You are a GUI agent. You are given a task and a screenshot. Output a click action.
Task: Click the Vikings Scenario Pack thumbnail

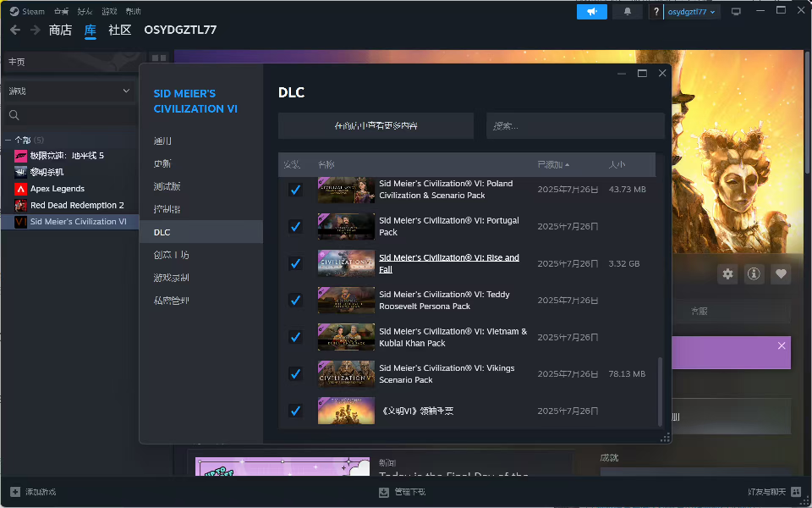point(346,373)
